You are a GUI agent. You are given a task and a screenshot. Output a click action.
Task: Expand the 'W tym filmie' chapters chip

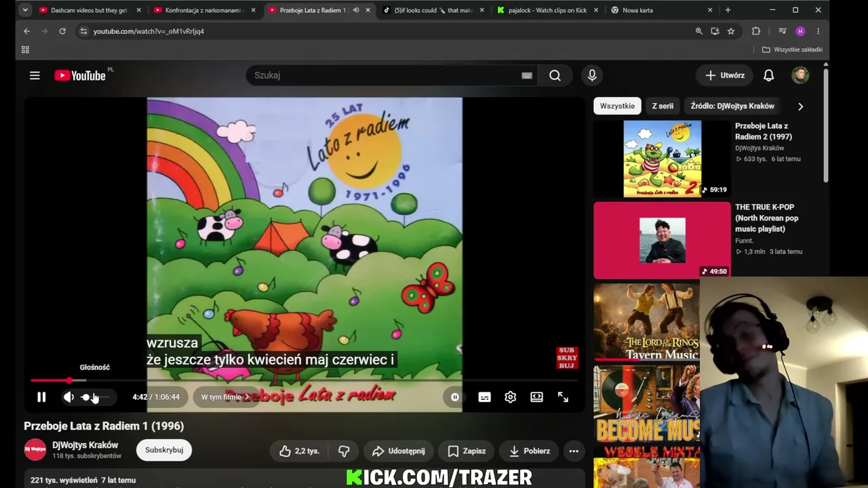click(225, 397)
